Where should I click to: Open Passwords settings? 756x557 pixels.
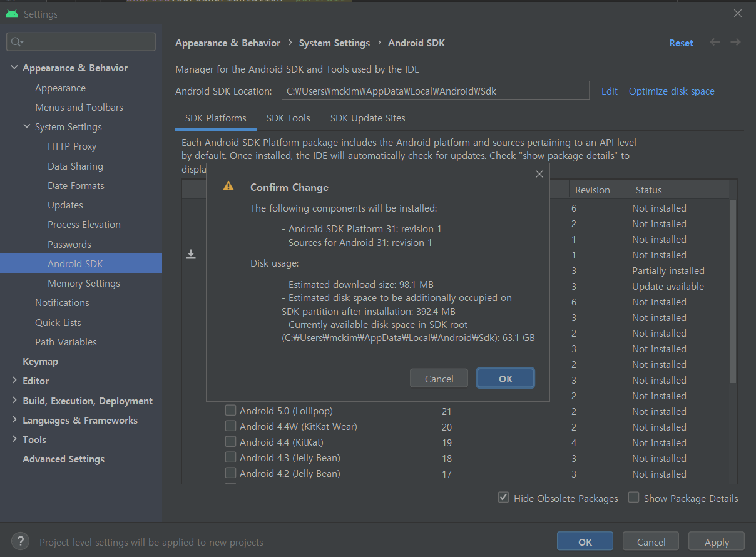pyautogui.click(x=69, y=245)
